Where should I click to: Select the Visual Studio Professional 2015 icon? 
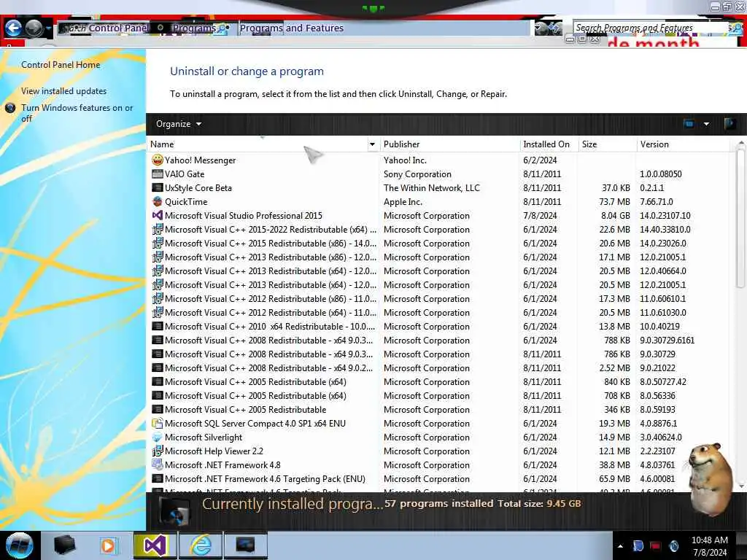pyautogui.click(x=158, y=215)
